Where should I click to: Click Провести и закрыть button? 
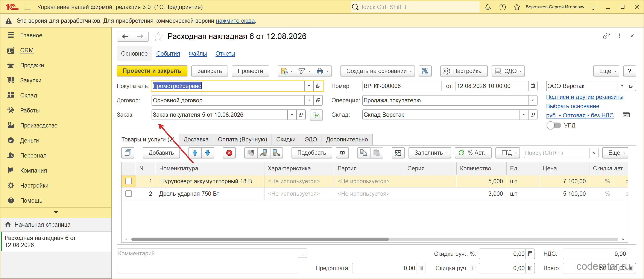(152, 71)
